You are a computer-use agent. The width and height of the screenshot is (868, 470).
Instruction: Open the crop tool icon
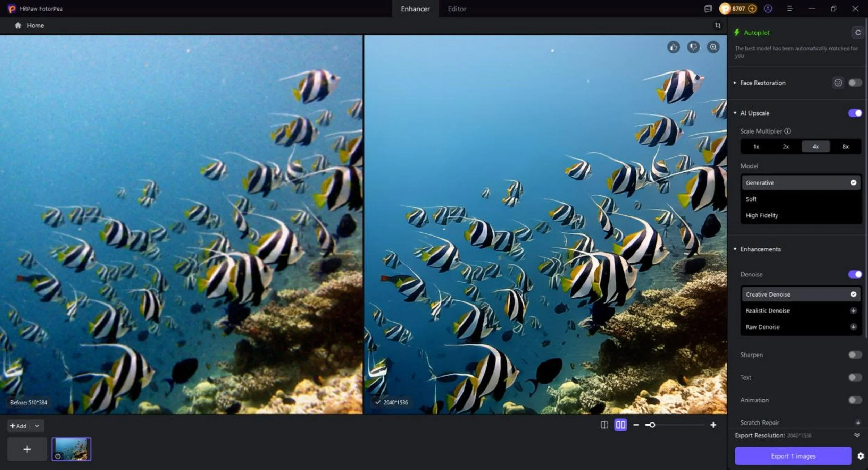coord(718,25)
